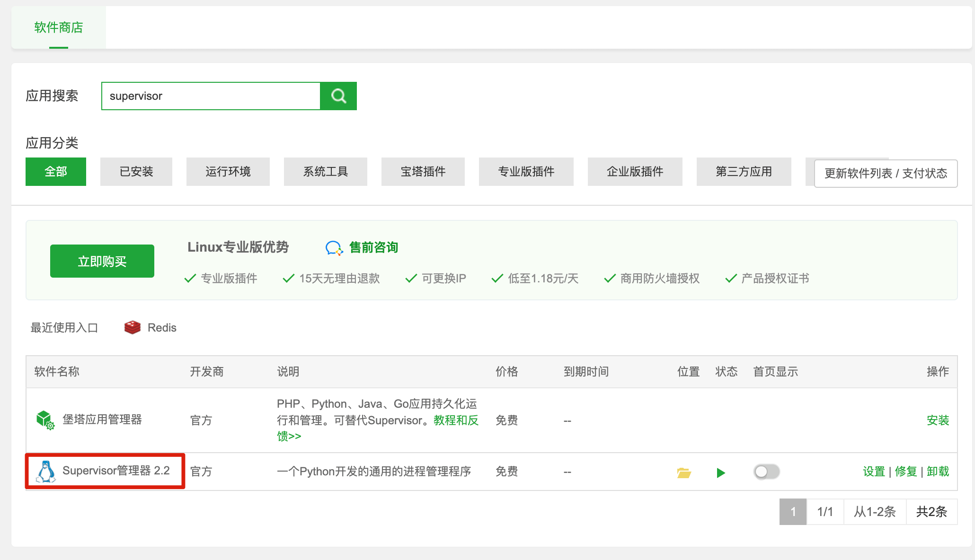The image size is (975, 560).
Task: Click the 堡塔应用管理器 cube icon
Action: 45,420
